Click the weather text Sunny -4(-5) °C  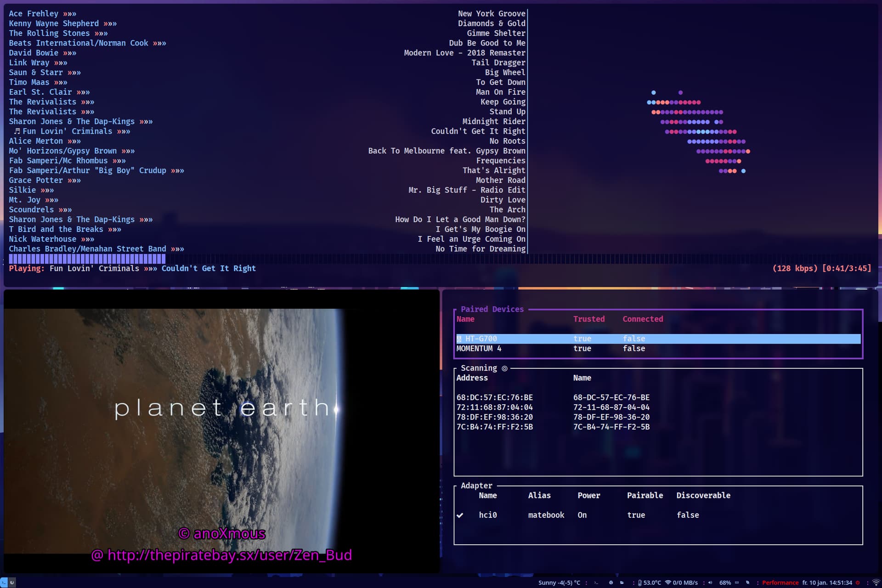coord(559,582)
